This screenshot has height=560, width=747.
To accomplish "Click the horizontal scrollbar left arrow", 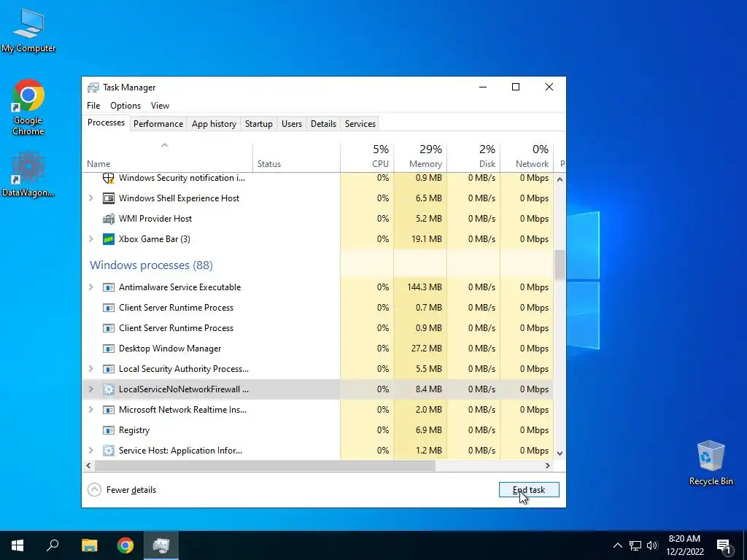I will coord(88,466).
